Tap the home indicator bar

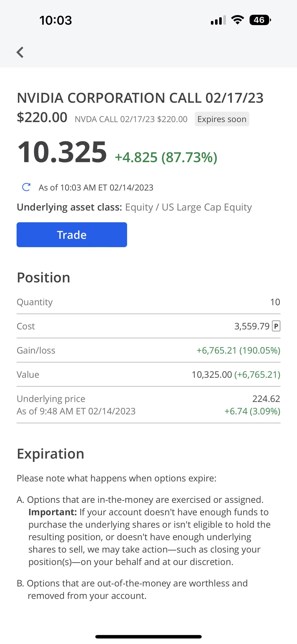point(148,636)
